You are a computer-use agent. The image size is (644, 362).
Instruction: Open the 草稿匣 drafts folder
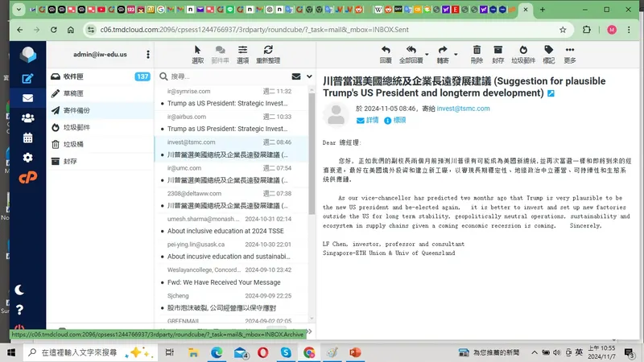(x=100, y=93)
